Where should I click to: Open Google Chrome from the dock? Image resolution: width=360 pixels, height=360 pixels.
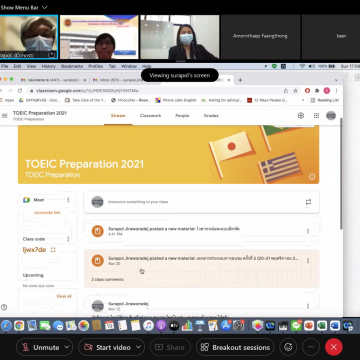19,325
